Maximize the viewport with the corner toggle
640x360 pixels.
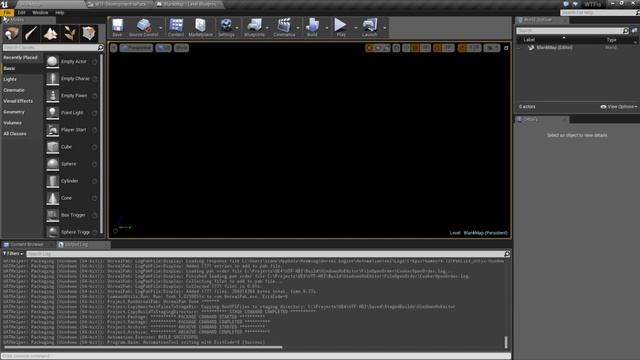[506, 48]
